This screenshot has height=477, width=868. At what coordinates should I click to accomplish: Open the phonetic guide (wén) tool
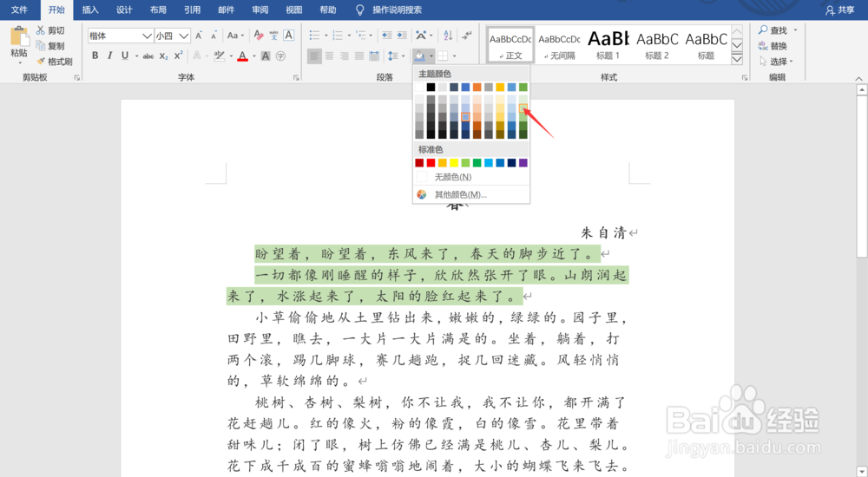click(x=273, y=36)
